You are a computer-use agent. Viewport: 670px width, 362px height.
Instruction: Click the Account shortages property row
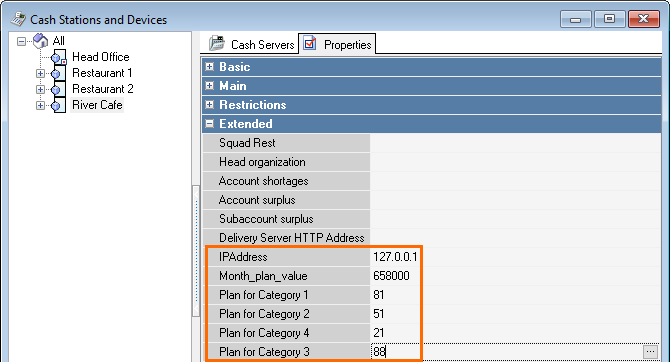tap(432, 181)
